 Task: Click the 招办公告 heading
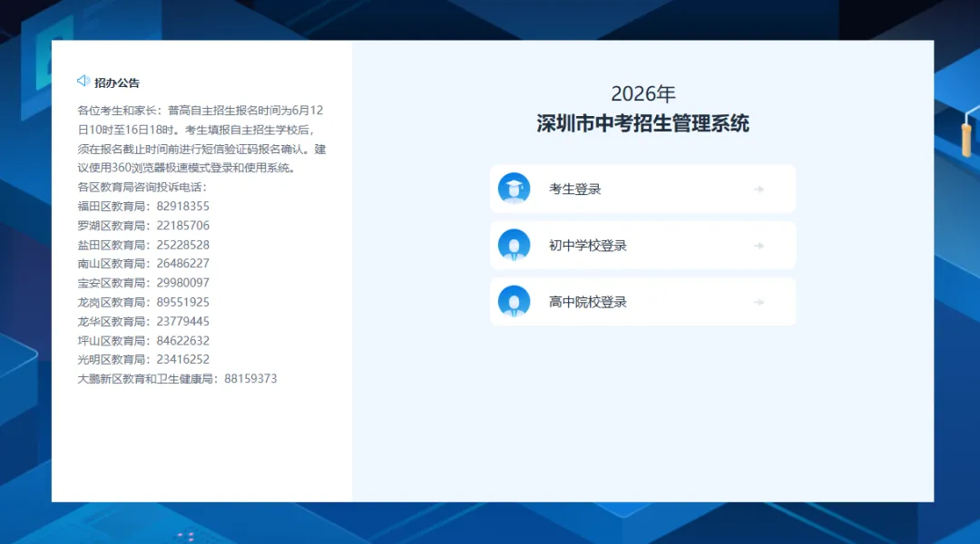click(117, 83)
